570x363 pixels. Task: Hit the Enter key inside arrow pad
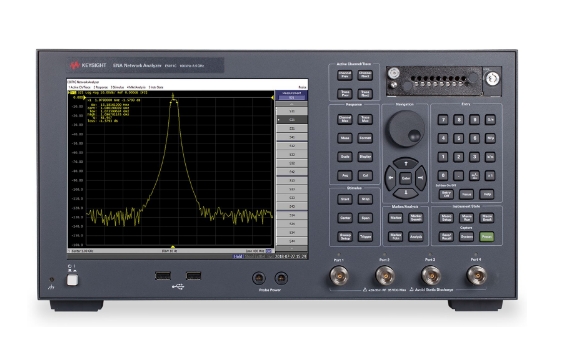[x=406, y=178]
